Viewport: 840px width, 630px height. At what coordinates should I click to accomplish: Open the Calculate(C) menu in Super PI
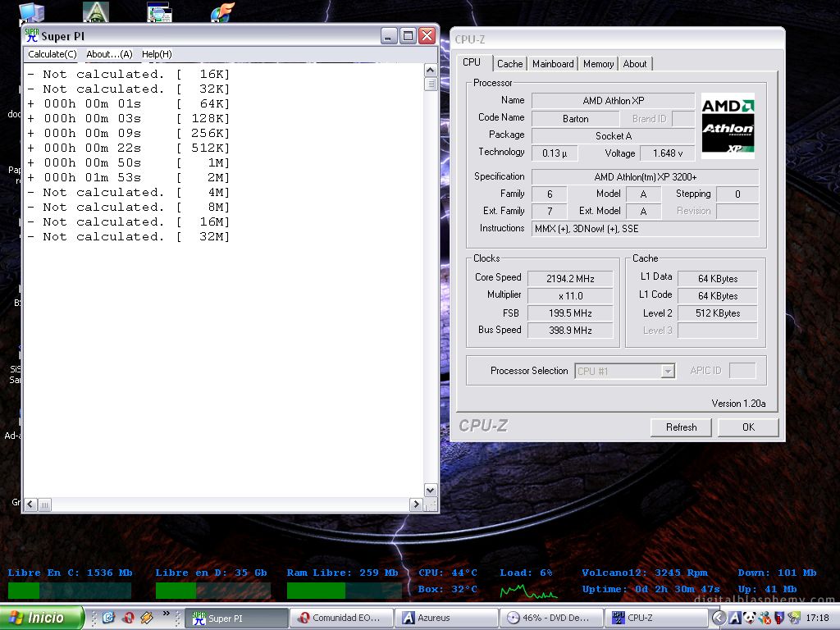(52, 54)
